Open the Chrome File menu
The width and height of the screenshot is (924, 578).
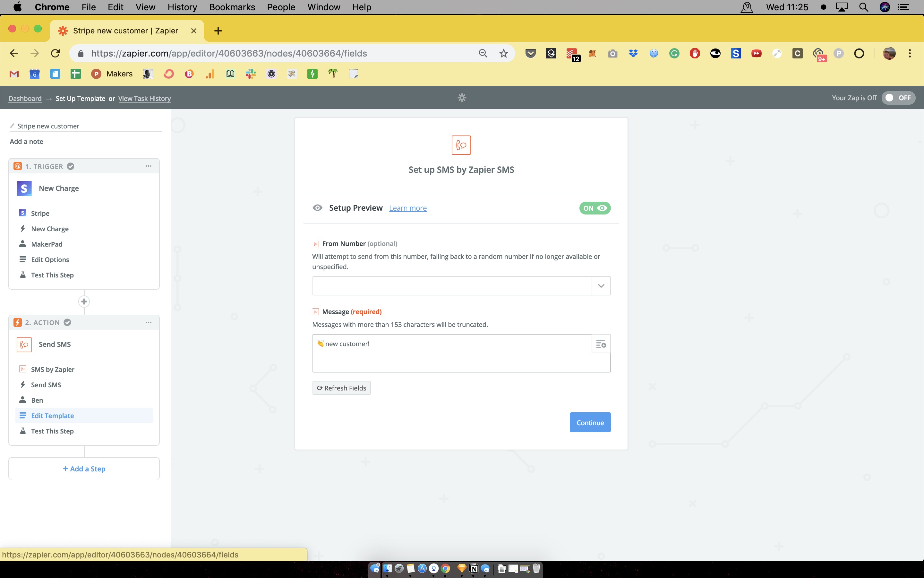click(89, 7)
